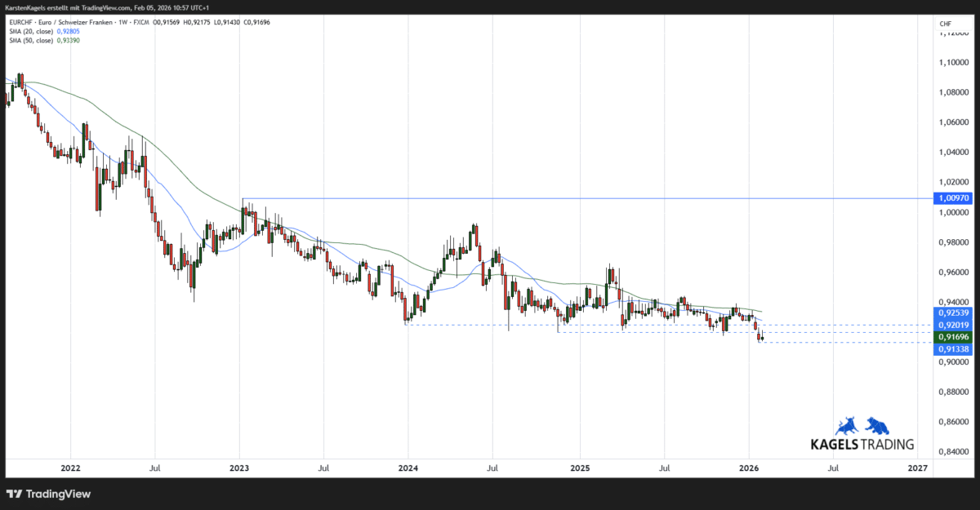Click the blue support level label 0,91338
The height and width of the screenshot is (510, 980).
(953, 348)
